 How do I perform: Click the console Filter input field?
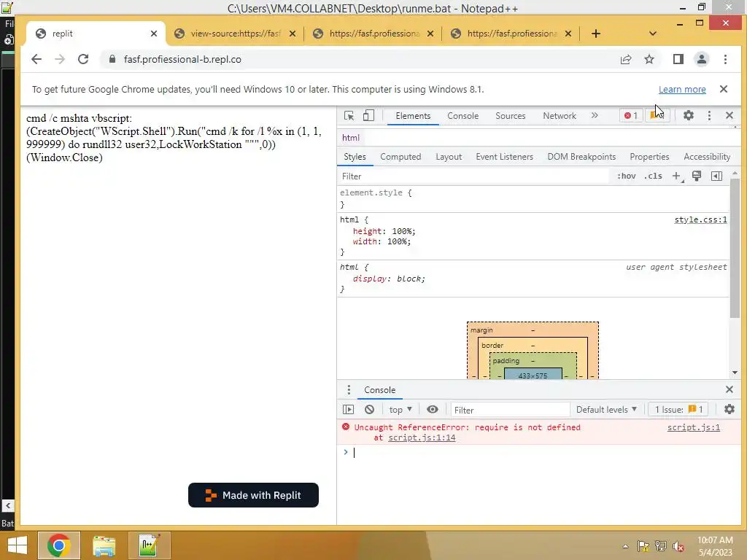click(510, 410)
